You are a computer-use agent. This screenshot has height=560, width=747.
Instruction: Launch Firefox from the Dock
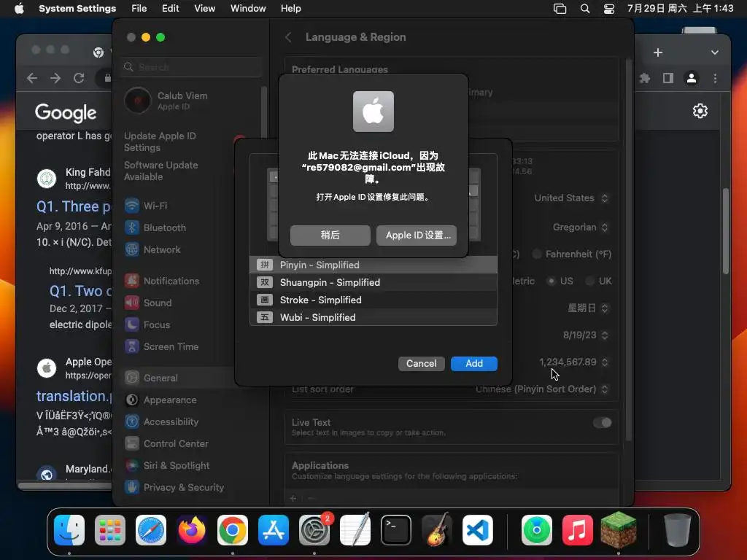coord(192,530)
